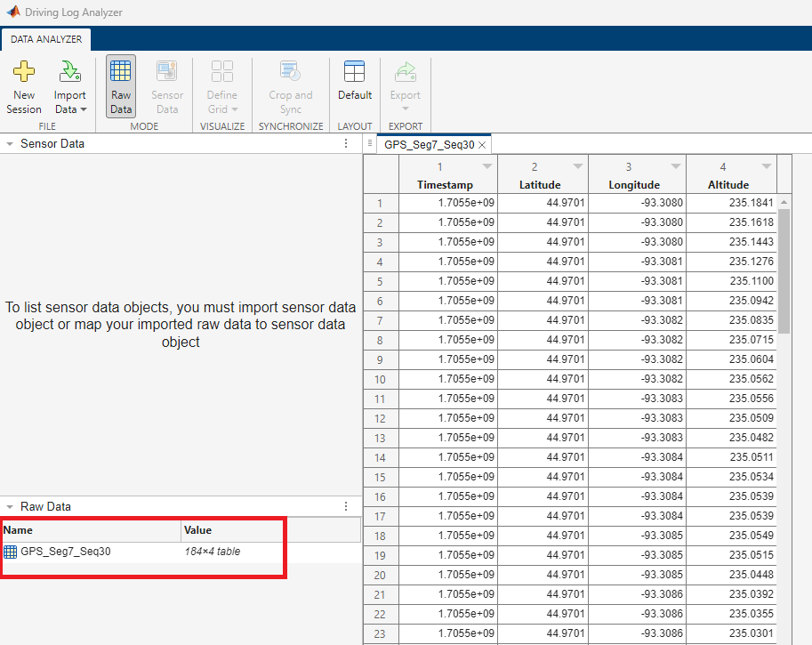This screenshot has width=812, height=645.
Task: Click the Export icon
Action: [405, 73]
